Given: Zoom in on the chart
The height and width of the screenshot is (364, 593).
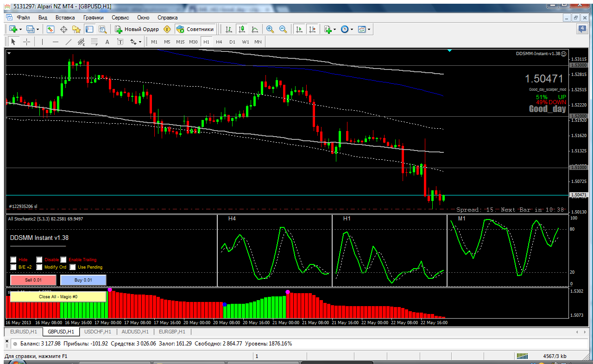Looking at the screenshot, I should 270,29.
